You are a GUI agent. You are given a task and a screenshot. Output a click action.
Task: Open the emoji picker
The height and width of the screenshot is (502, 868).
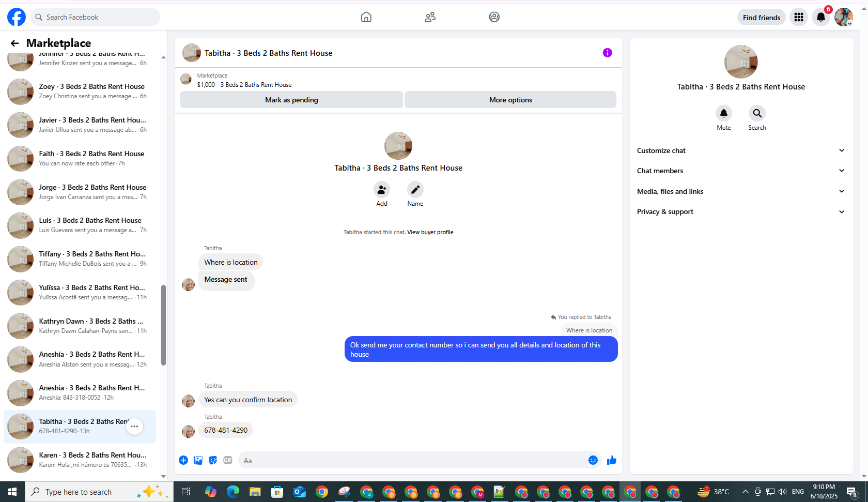[x=593, y=460]
